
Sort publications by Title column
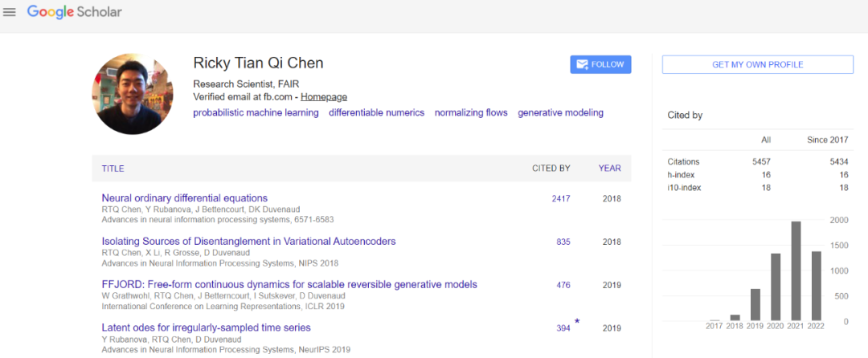113,169
